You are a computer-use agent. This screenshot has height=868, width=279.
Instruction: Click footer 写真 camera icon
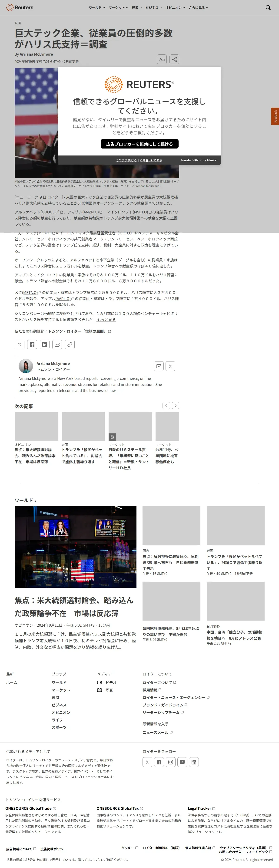[100, 690]
